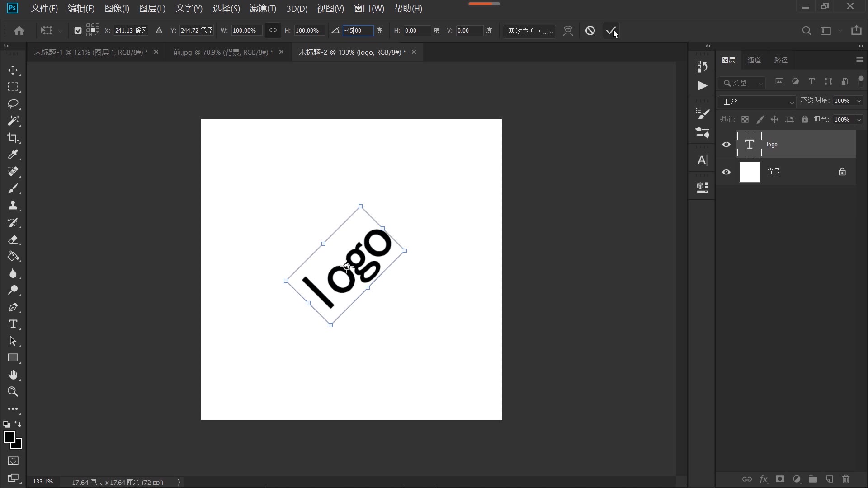Image resolution: width=868 pixels, height=488 pixels.
Task: Commit the transform with the checkmark
Action: coord(611,30)
